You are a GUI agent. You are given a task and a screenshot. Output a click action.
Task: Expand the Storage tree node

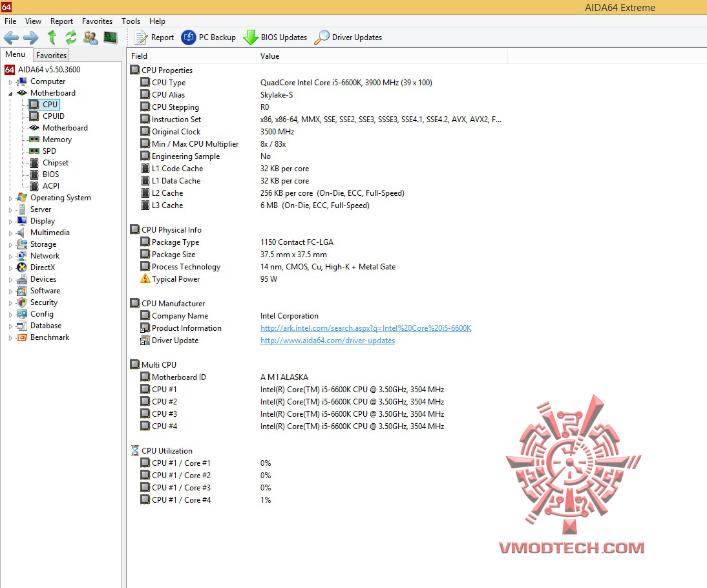[10, 244]
